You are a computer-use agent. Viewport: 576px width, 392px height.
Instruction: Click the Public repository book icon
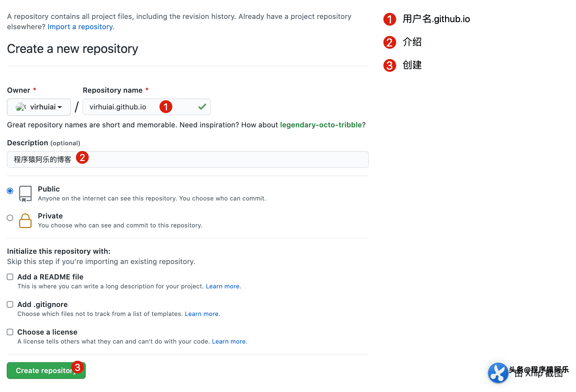(25, 194)
